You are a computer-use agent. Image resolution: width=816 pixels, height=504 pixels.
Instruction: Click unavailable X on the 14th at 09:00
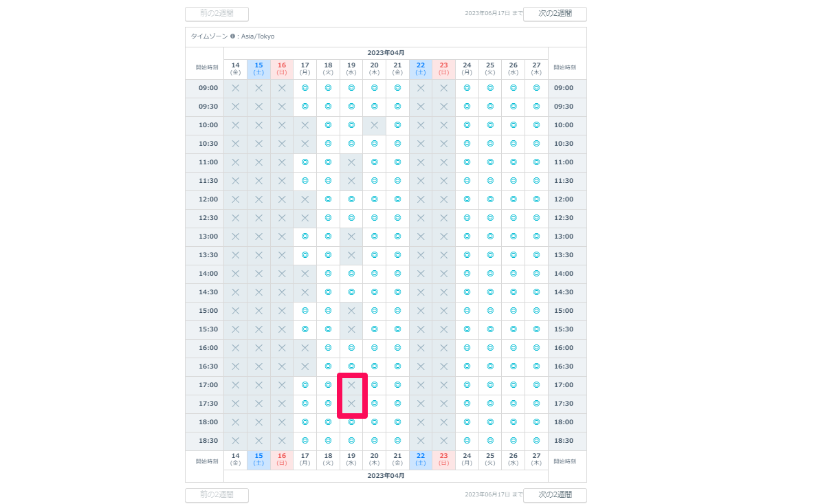click(x=236, y=88)
